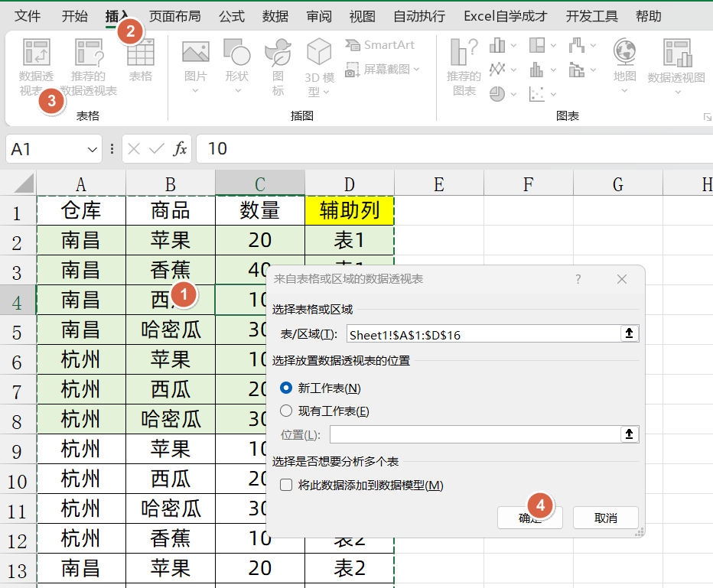
Task: Click the 图片 pictures icon
Action: coord(196,52)
